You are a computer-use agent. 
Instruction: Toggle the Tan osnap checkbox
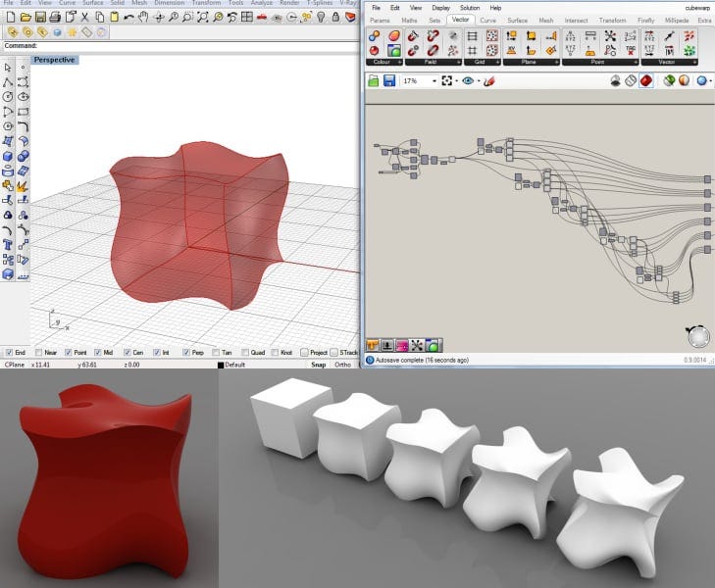point(216,353)
